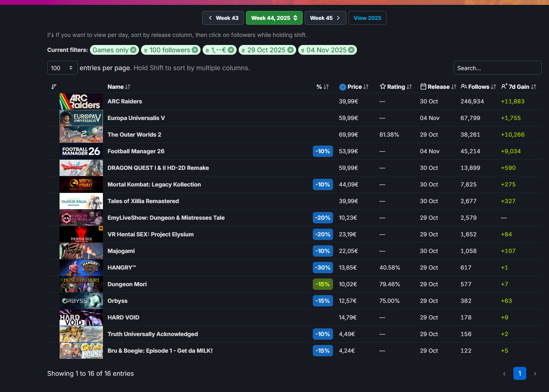The image size is (549, 392).
Task: Click 246,934 follows for ARC Raiders
Action: tap(472, 101)
